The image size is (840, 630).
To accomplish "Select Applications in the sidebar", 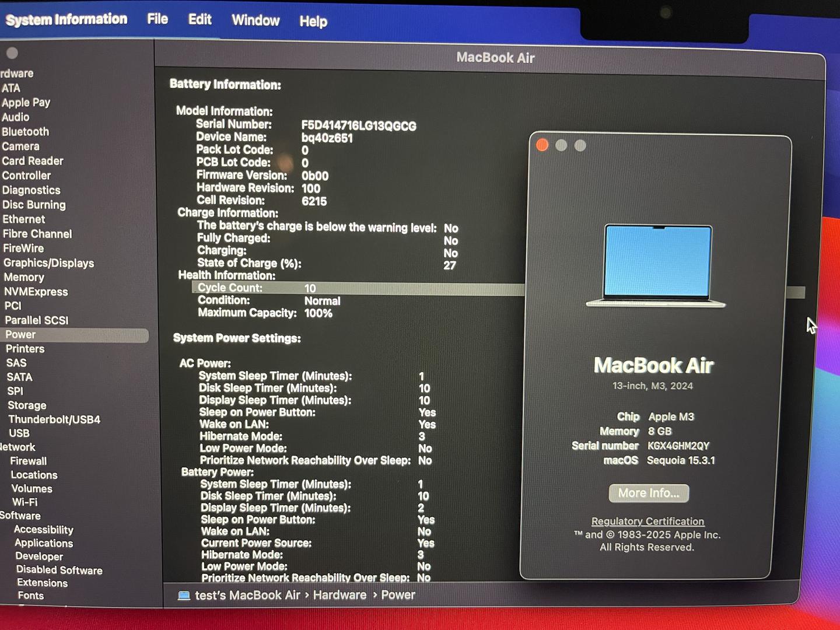I will (44, 543).
